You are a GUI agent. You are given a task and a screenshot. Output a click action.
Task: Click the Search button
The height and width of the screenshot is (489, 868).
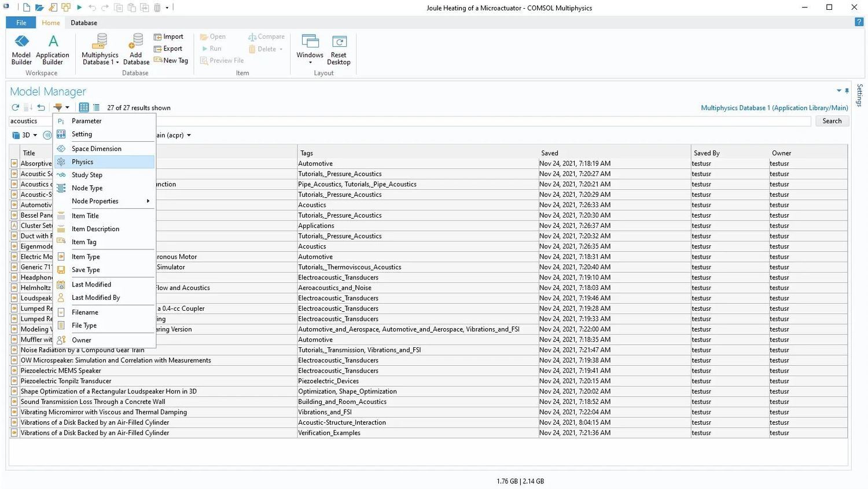[x=832, y=120]
